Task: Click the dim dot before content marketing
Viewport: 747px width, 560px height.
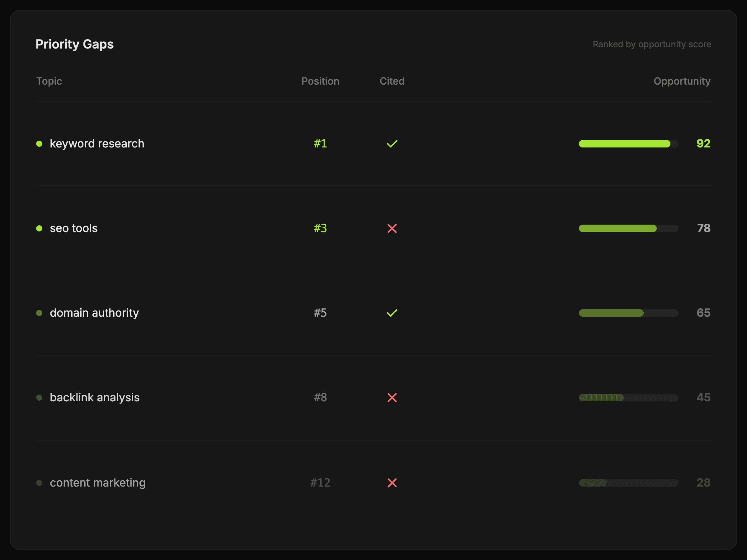Action: tap(39, 483)
